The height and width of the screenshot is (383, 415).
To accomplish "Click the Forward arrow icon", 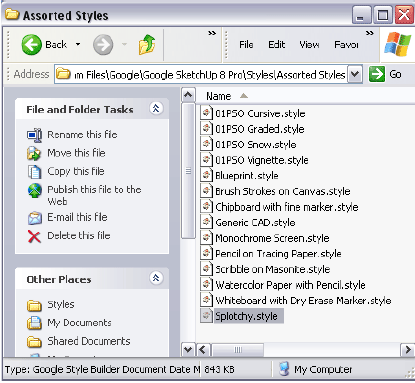I will click(103, 45).
